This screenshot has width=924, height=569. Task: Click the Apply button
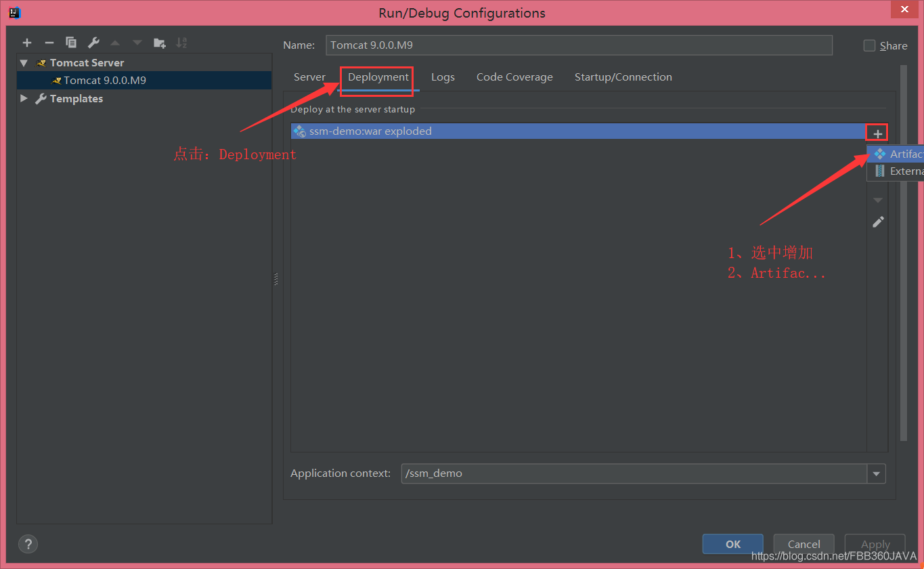pyautogui.click(x=875, y=544)
